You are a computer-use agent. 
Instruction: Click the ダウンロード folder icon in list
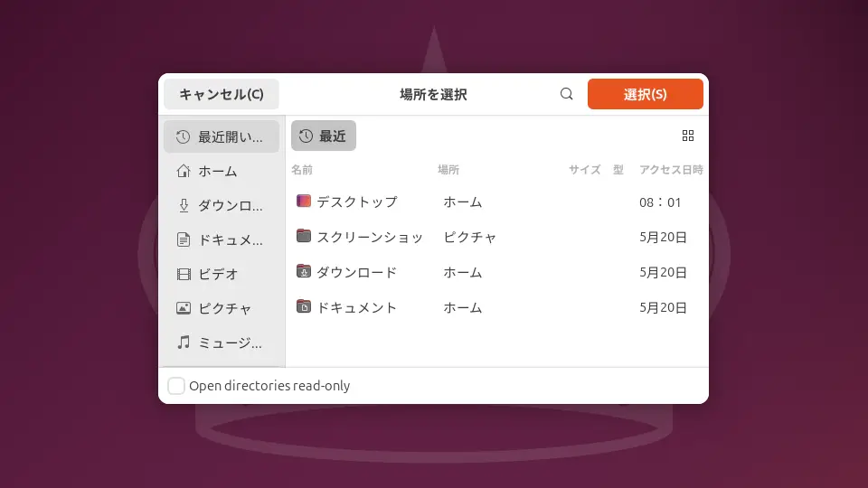point(304,271)
